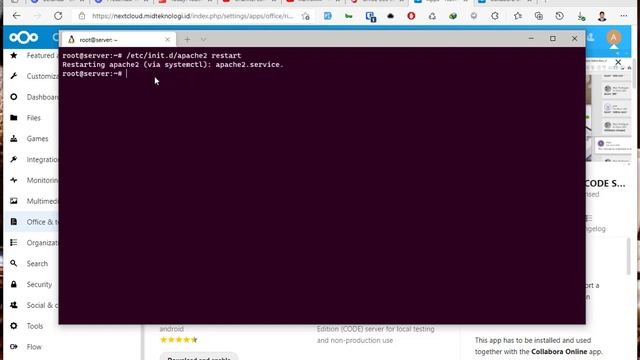Open Nextcloud contacts icon in header
640x360 pixels.
point(591,38)
